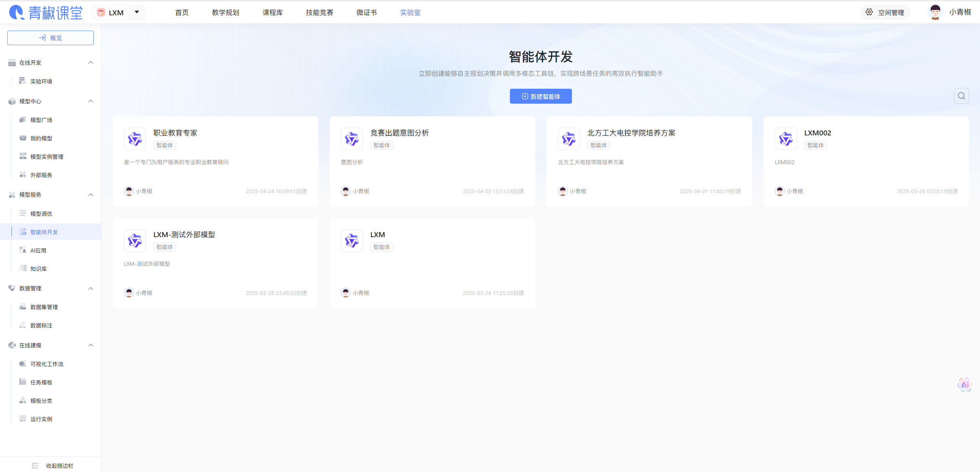Click the 职业教育专家 agent icon
The height and width of the screenshot is (472, 980).
click(135, 139)
